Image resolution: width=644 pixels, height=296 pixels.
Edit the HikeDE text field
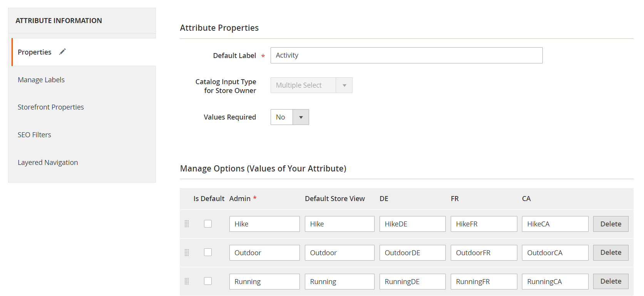(x=412, y=224)
